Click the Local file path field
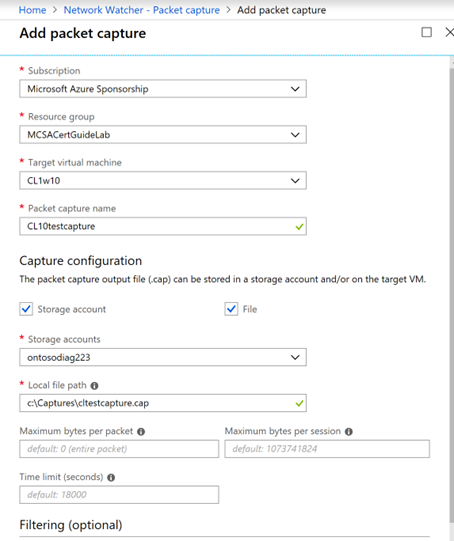This screenshot has width=454, height=541. tap(163, 403)
